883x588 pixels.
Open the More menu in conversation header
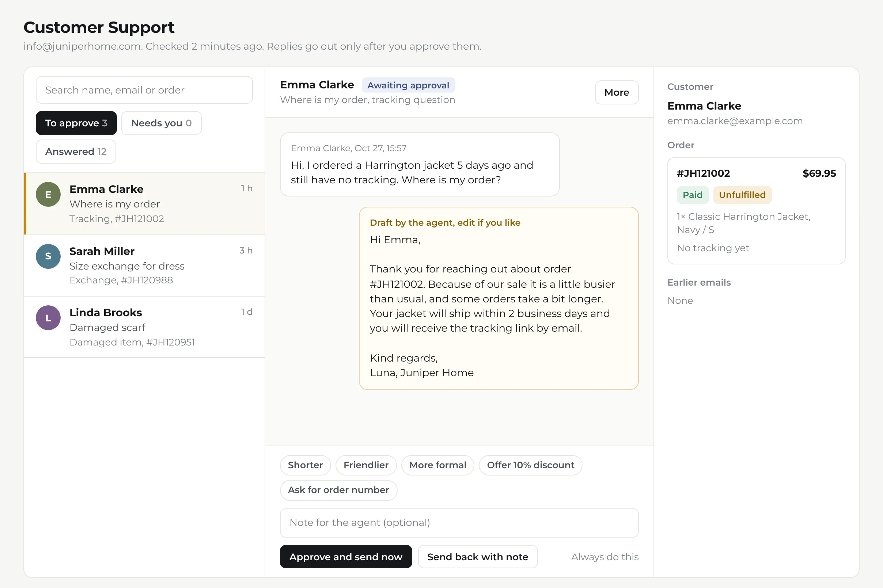[617, 92]
